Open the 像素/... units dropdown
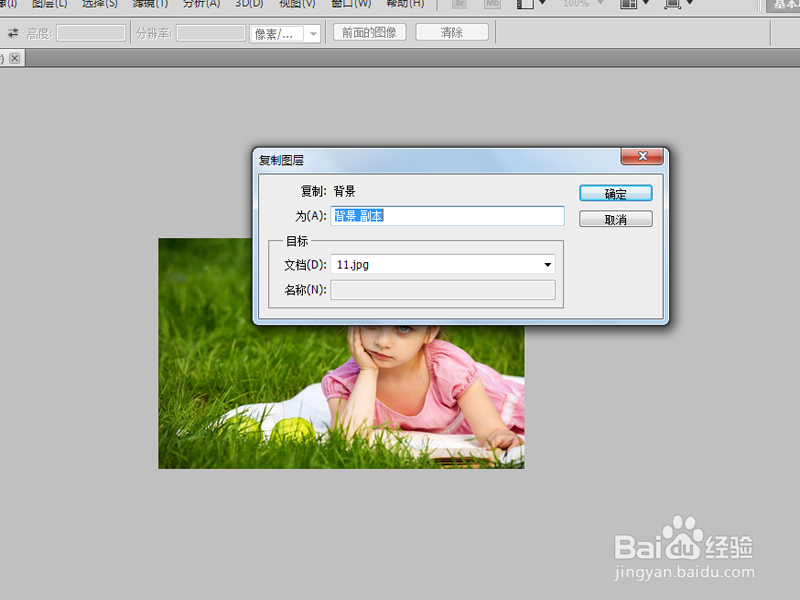Viewport: 800px width, 600px height. [285, 34]
